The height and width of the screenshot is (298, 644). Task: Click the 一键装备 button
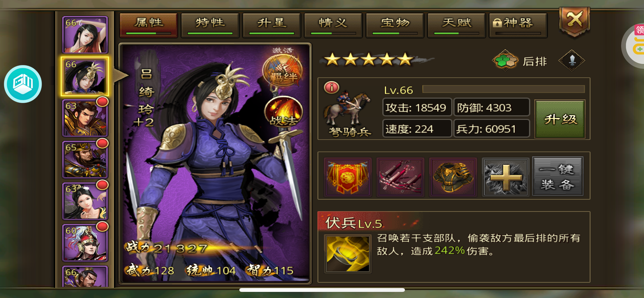pyautogui.click(x=558, y=177)
